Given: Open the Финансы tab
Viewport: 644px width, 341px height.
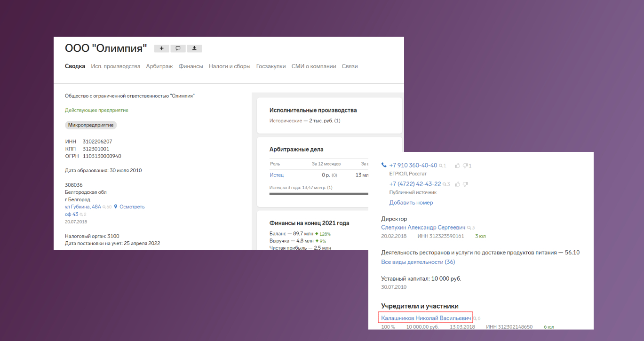Looking at the screenshot, I should click(x=191, y=66).
